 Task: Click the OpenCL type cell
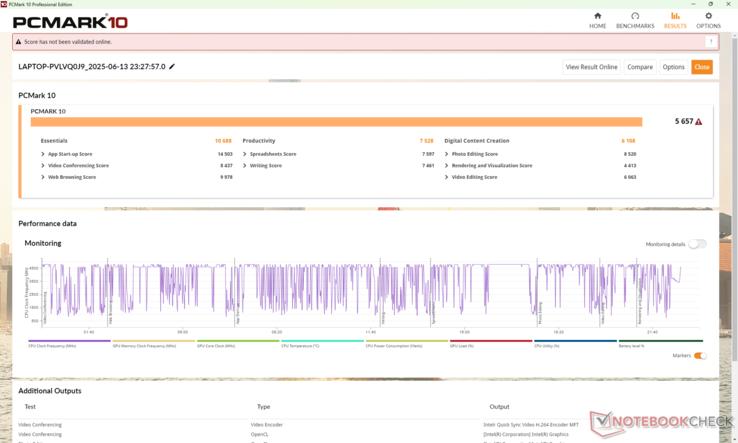(259, 435)
